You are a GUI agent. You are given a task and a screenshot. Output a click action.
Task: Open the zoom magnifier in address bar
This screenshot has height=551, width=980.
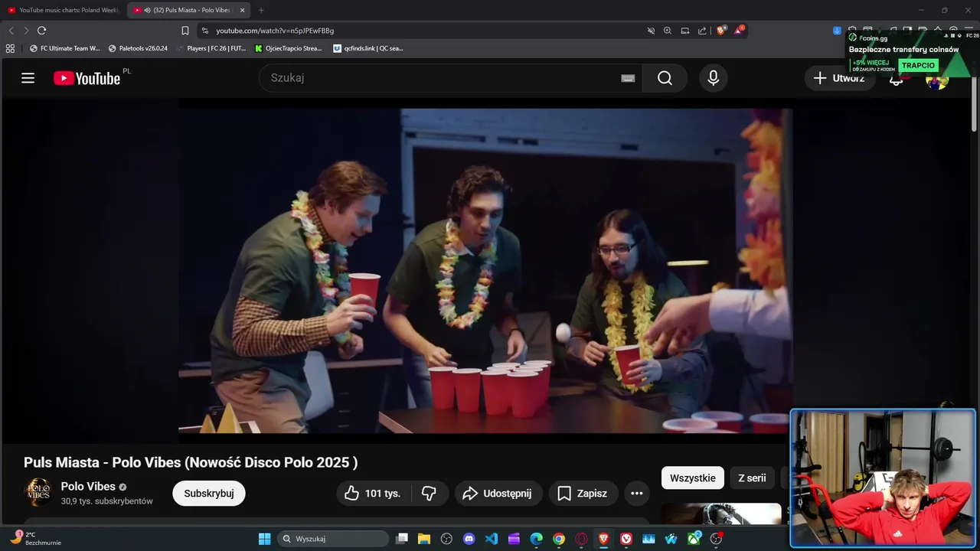tap(668, 31)
